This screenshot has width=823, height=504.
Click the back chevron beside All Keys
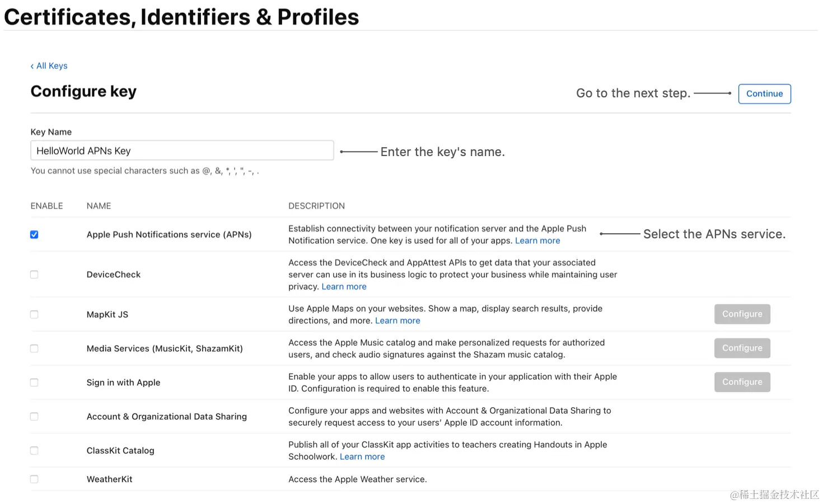(32, 65)
